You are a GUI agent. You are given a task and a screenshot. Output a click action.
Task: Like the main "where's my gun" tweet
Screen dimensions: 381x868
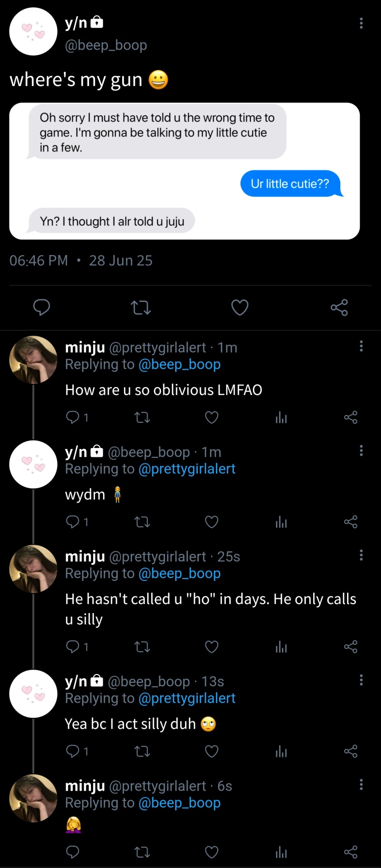[240, 307]
